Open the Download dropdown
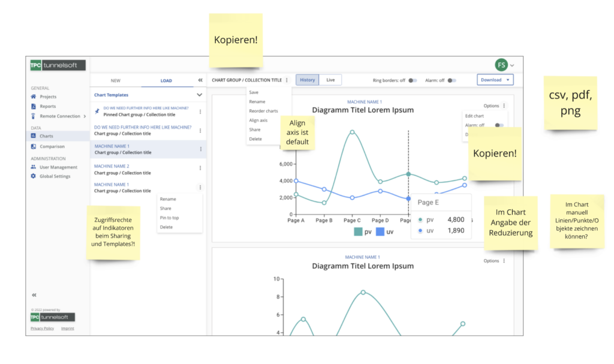Viewport: 614px width, 364px height. click(495, 80)
